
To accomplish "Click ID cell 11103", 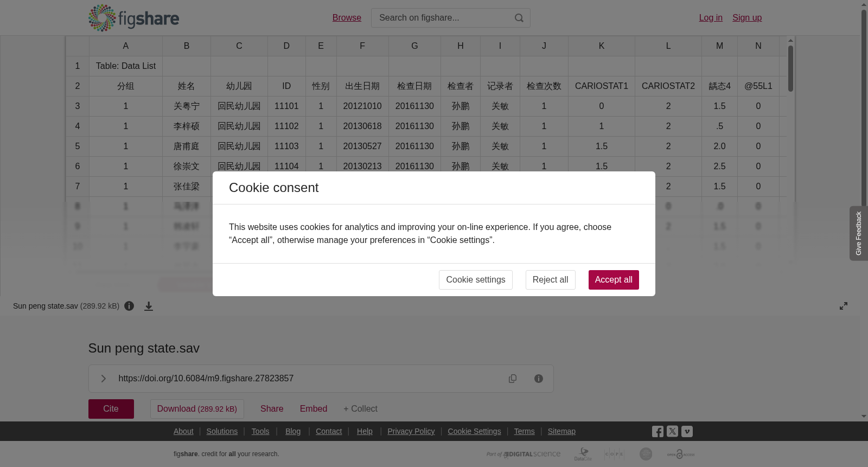I will point(286,146).
